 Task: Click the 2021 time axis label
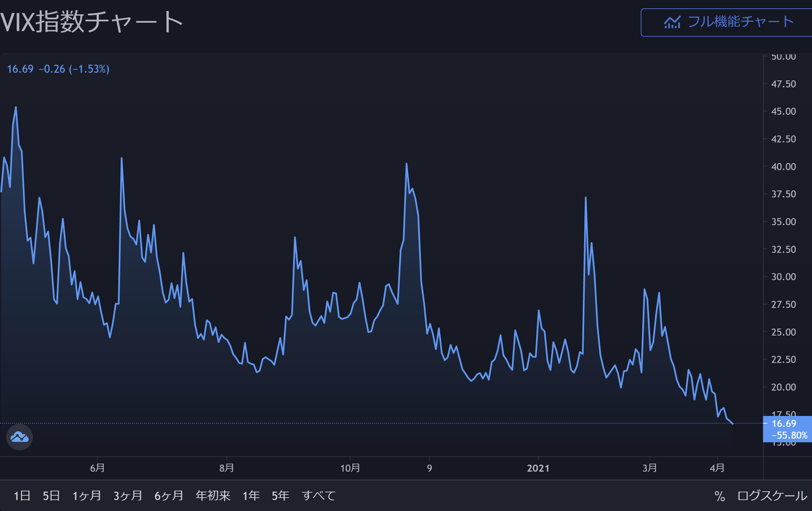(538, 468)
